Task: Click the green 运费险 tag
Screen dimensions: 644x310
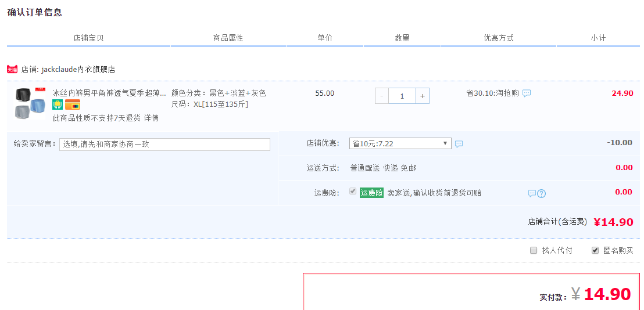Action: click(x=372, y=193)
